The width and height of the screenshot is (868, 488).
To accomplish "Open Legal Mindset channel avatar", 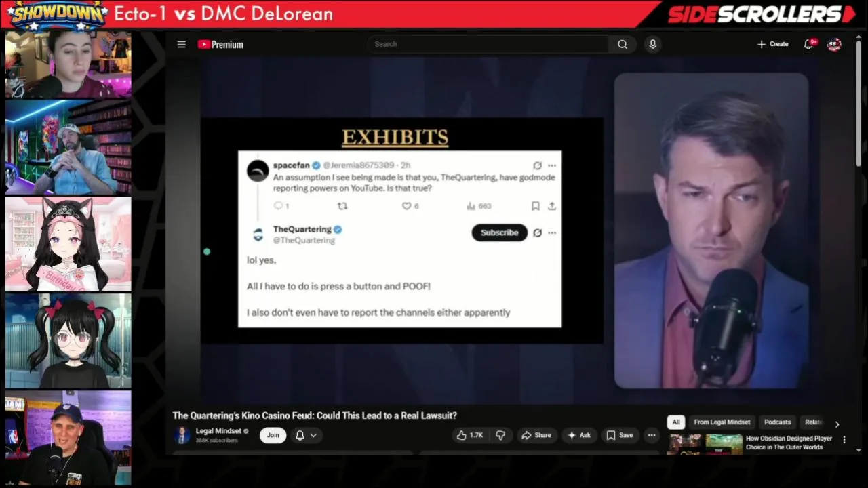I will tap(182, 435).
